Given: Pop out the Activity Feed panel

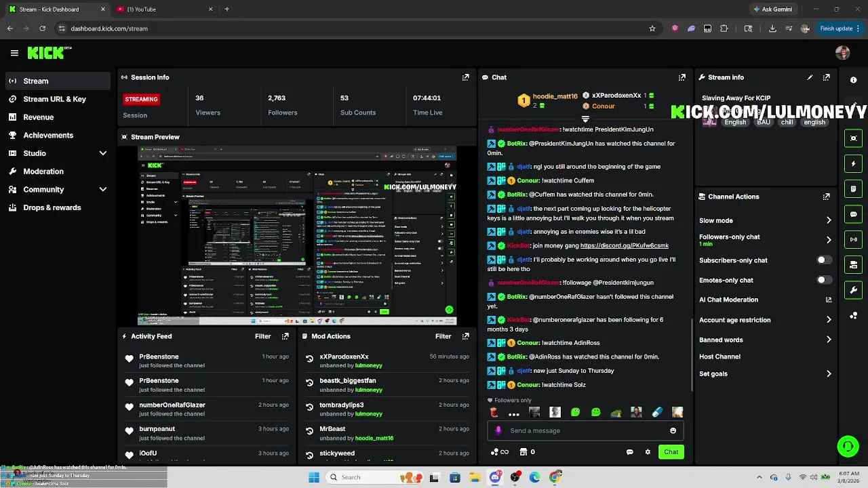Looking at the screenshot, I should (285, 336).
